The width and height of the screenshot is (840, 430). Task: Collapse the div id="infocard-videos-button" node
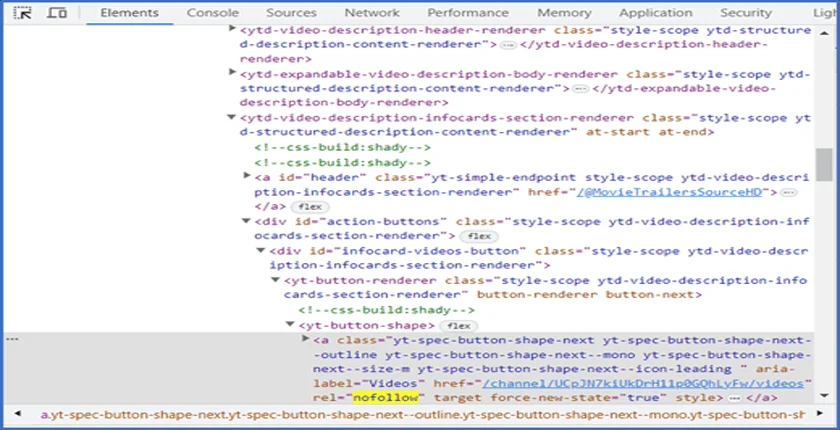[261, 250]
